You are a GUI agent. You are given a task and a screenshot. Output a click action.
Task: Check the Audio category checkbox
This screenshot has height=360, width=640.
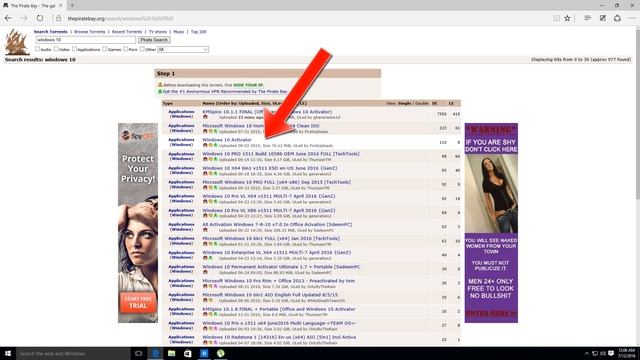click(38, 49)
